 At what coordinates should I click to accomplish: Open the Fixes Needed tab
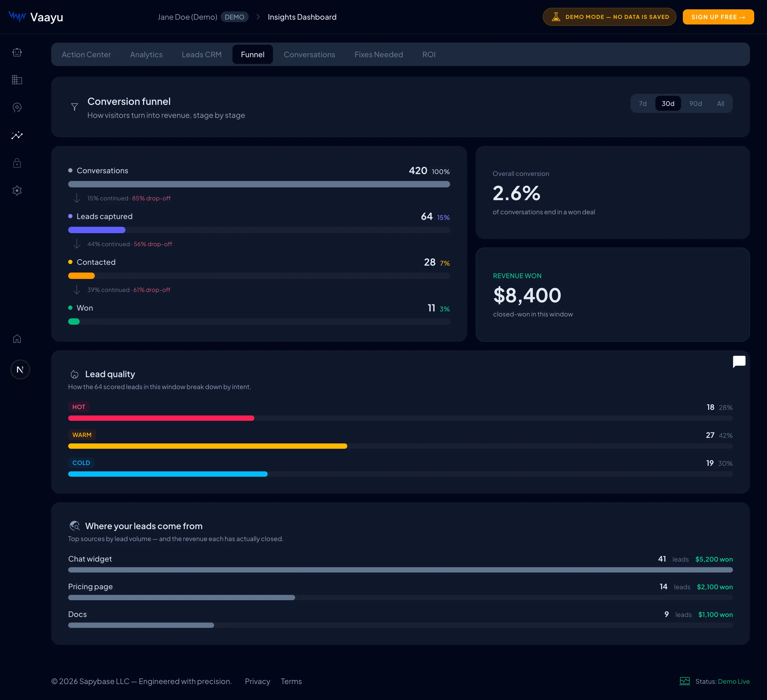(378, 54)
